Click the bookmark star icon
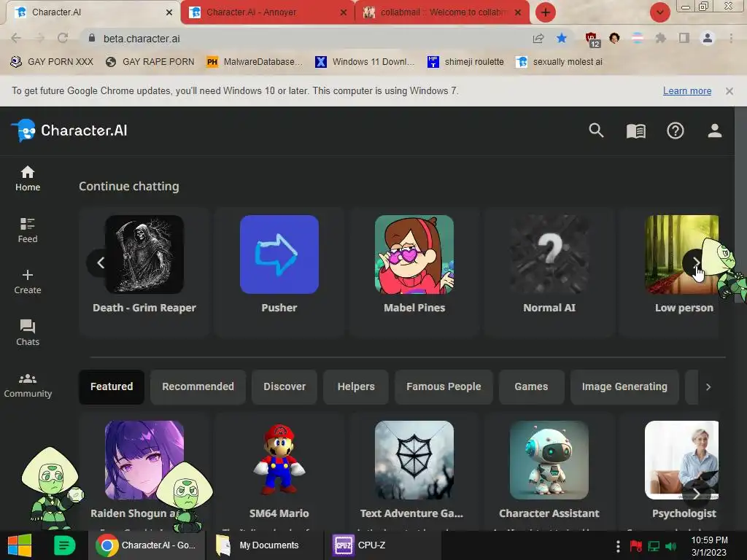The image size is (747, 560). tap(562, 38)
